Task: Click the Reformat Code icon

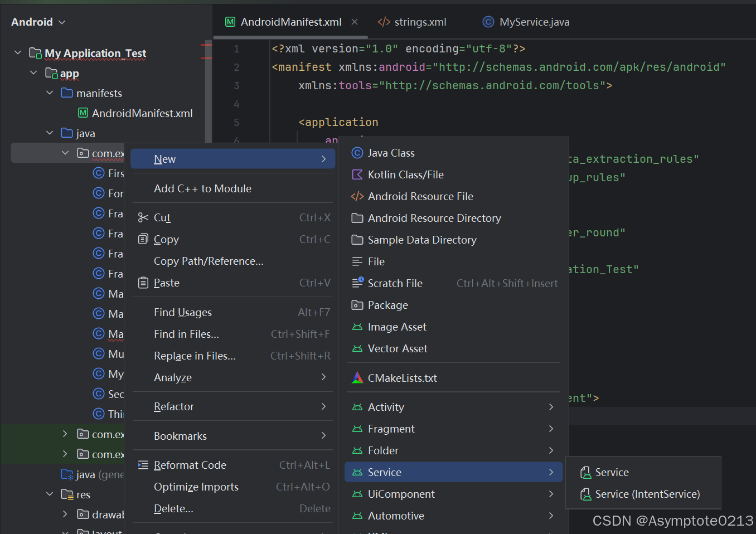Action: (x=143, y=465)
